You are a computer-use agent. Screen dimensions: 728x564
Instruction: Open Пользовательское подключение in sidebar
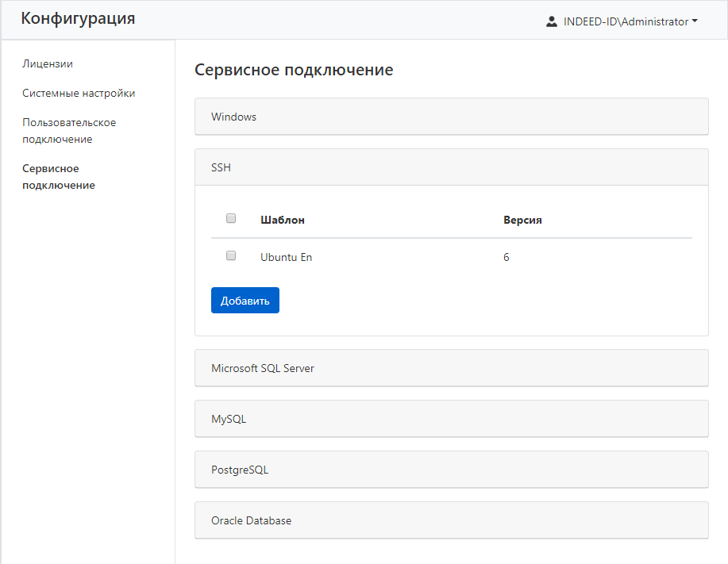69,131
